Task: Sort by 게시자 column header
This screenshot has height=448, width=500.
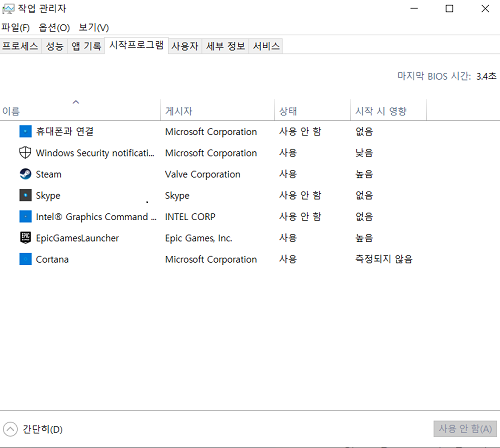Action: coord(217,109)
